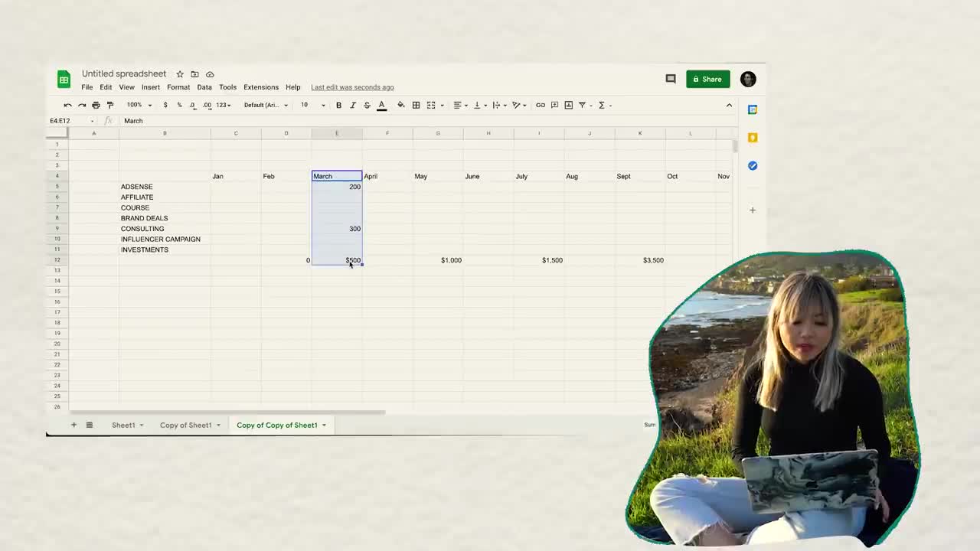Screen dimensions: 980x551
Task: Toggle italic formatting
Action: (353, 105)
